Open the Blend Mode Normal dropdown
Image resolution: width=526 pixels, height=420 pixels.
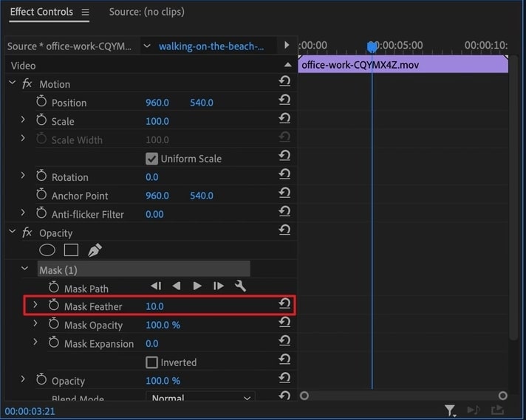pos(200,397)
